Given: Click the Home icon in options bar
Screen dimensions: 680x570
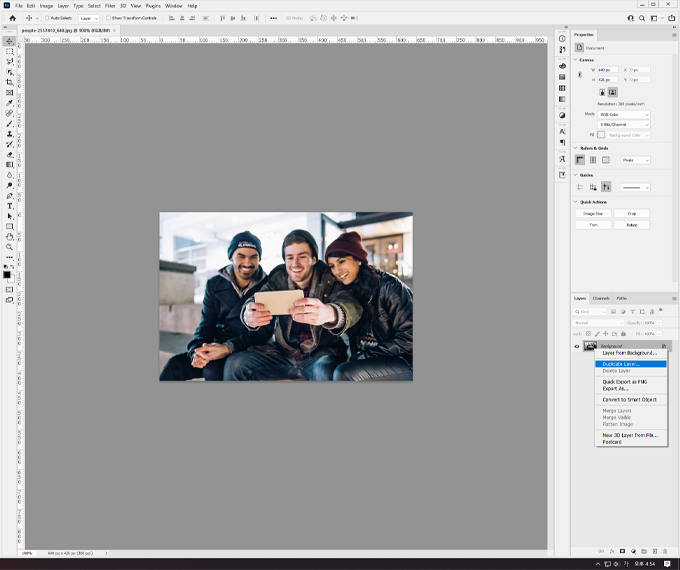Looking at the screenshot, I should (12, 18).
